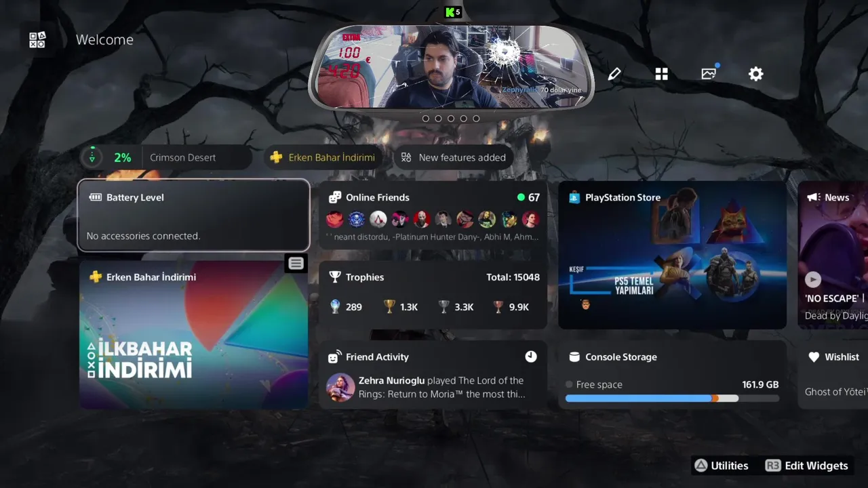Click the 2% download percentage
868x488 pixels.
[x=122, y=157]
